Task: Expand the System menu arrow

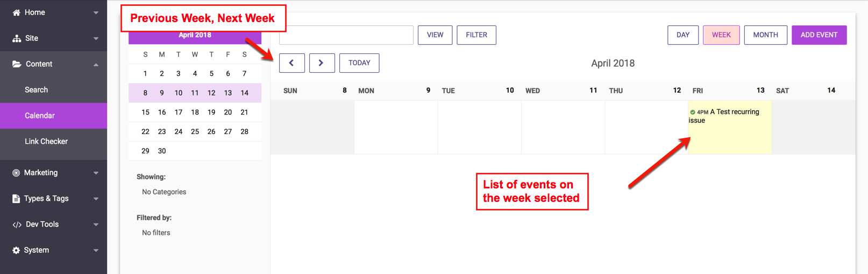Action: (96, 250)
